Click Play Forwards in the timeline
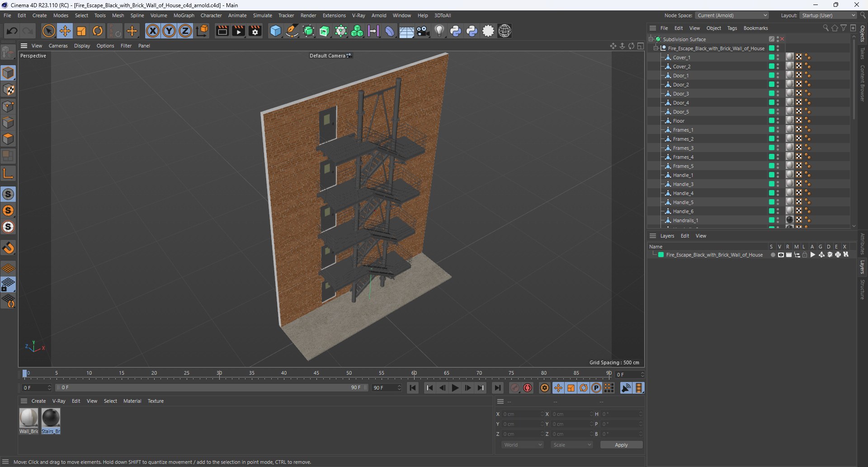The width and height of the screenshot is (868, 467). [x=455, y=388]
